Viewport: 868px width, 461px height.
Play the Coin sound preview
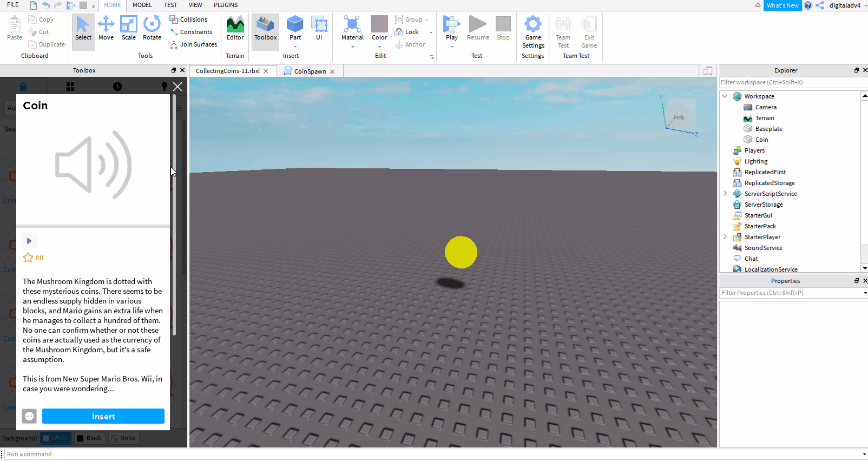(29, 241)
